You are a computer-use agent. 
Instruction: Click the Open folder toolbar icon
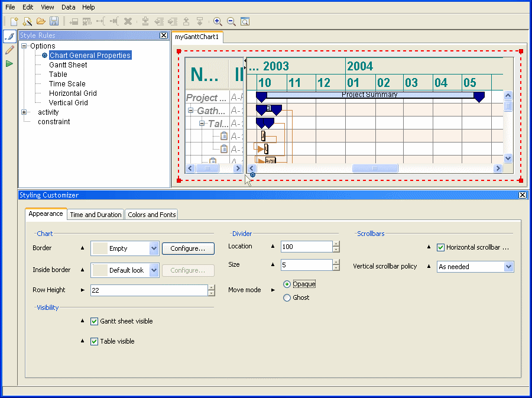[x=41, y=21]
